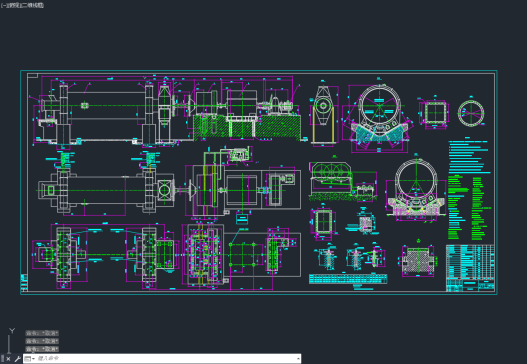The height and width of the screenshot is (364, 527).
Task: Expand command history arrow at command line end
Action: click(298, 359)
